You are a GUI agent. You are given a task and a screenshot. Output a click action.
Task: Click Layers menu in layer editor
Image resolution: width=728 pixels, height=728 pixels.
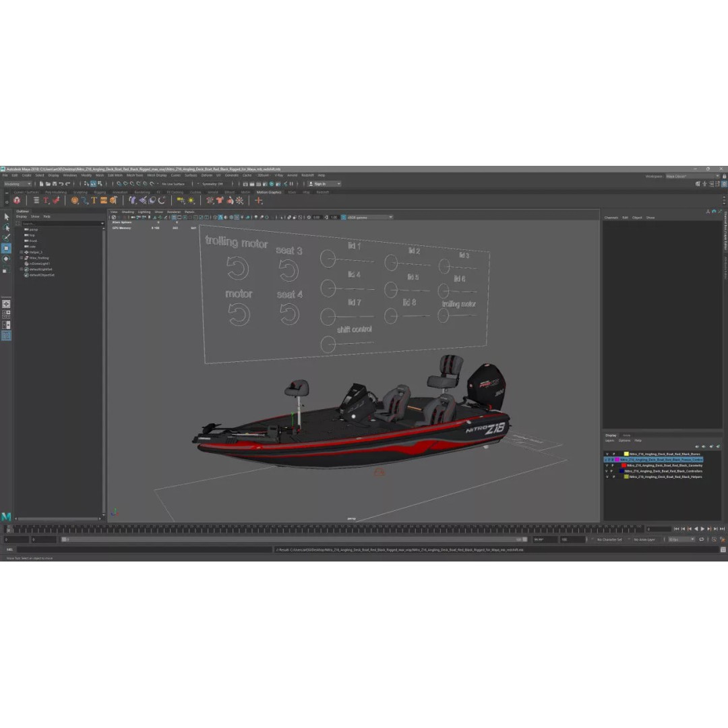[609, 441]
